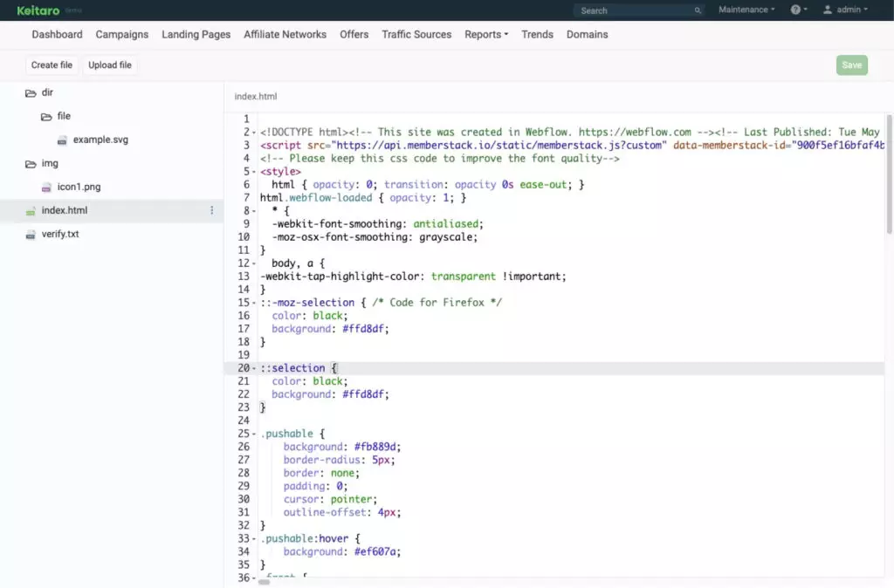Click the admin user icon
The width and height of the screenshot is (894, 588).
[x=828, y=10]
